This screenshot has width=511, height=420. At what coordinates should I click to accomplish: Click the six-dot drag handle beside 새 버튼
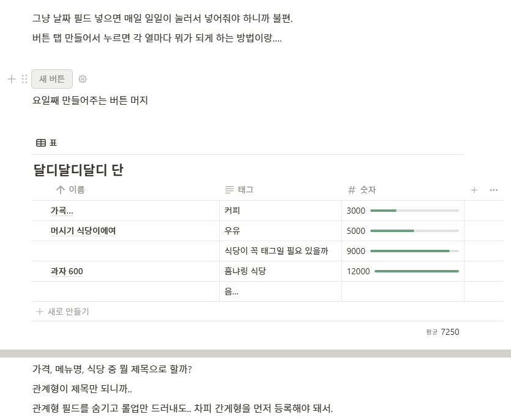coord(24,79)
